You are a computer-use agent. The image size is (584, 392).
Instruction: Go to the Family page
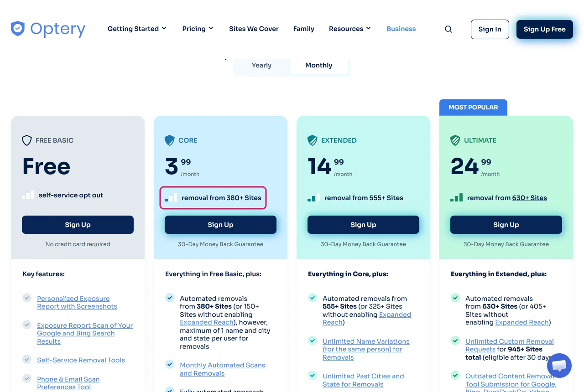pyautogui.click(x=304, y=29)
